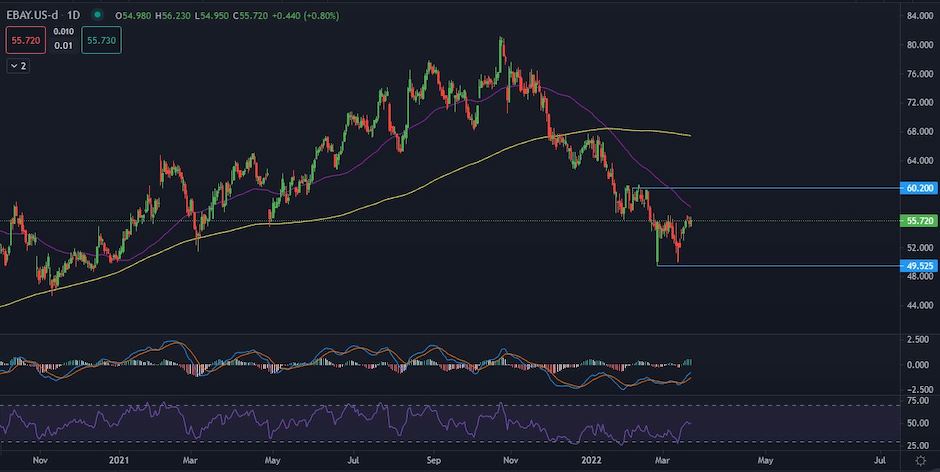Click the spread value 0.010
940x472 pixels.
click(64, 31)
